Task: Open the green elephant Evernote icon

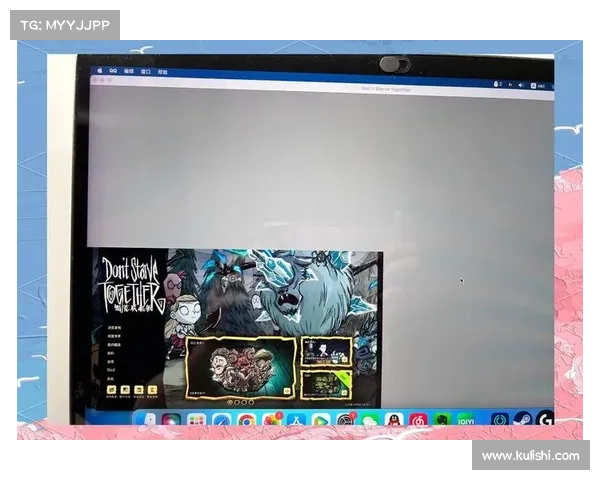Action: (442, 420)
